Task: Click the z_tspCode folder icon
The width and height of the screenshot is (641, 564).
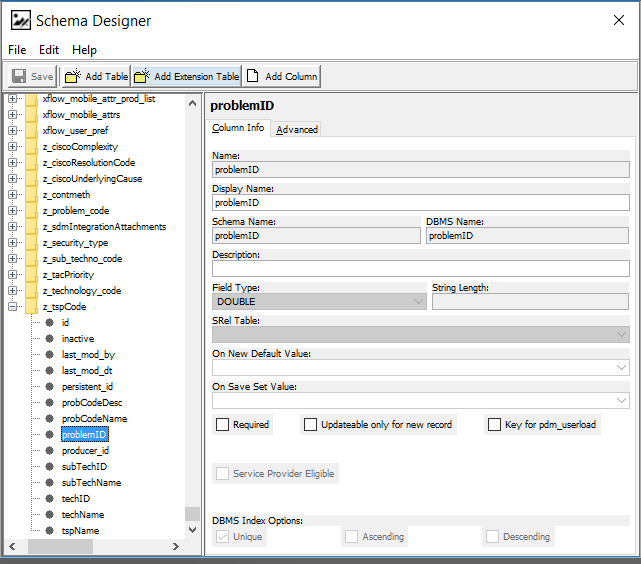Action: 32,307
